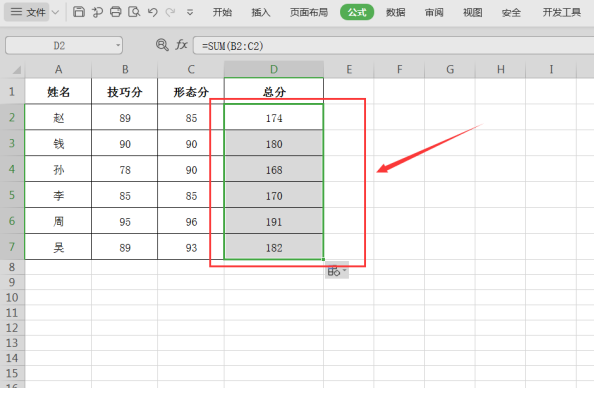Click the export icon next to Save
Image resolution: width=594 pixels, height=396 pixels.
point(97,12)
